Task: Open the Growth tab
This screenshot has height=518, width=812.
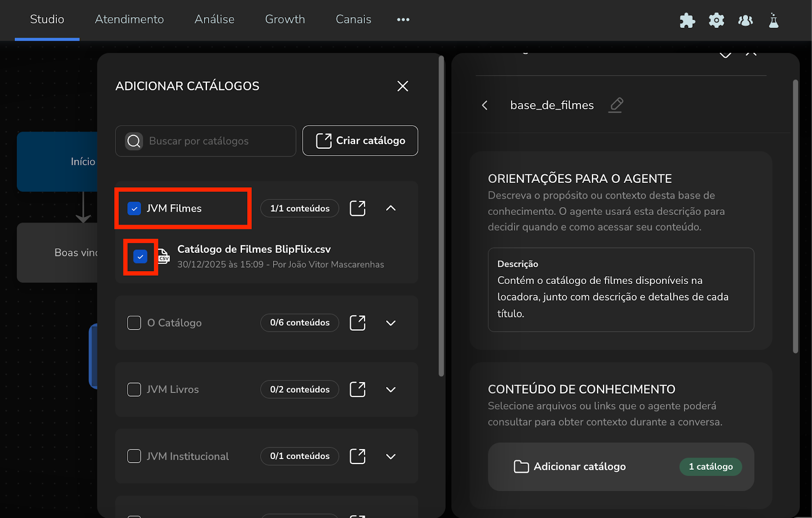Action: pyautogui.click(x=285, y=19)
